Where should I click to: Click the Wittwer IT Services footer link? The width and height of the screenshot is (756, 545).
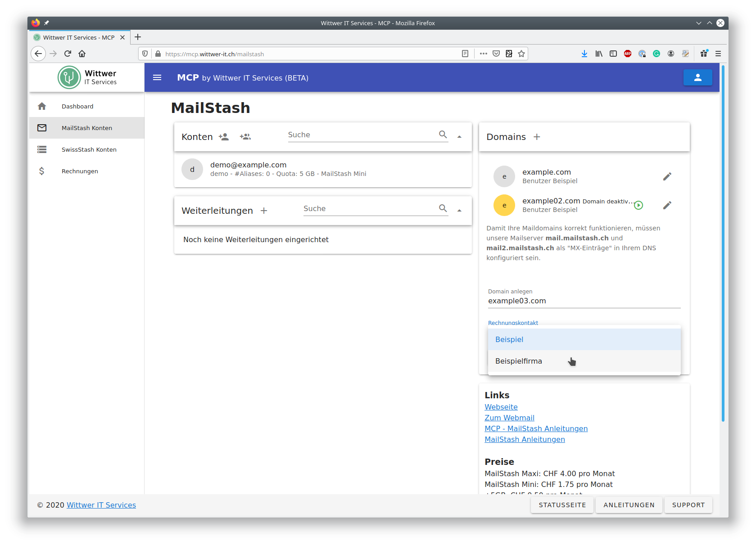tap(101, 505)
